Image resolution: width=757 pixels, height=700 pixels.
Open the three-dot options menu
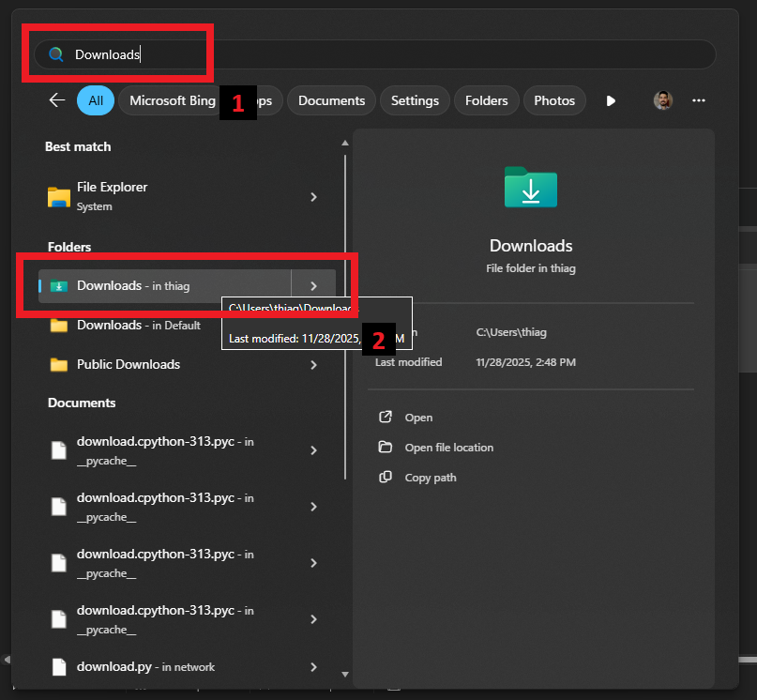(699, 100)
